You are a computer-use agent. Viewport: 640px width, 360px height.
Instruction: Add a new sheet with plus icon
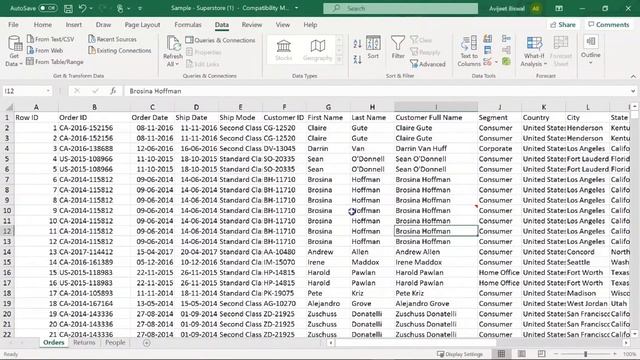coord(147,343)
